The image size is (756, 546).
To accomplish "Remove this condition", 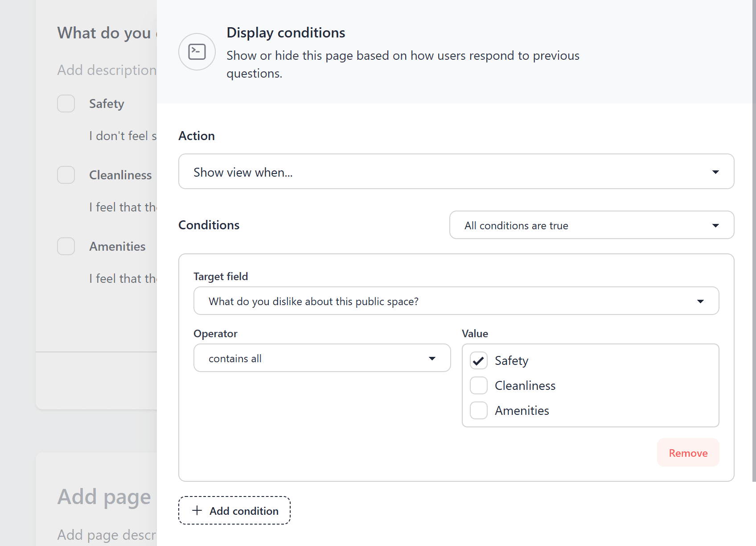I will 688,452.
